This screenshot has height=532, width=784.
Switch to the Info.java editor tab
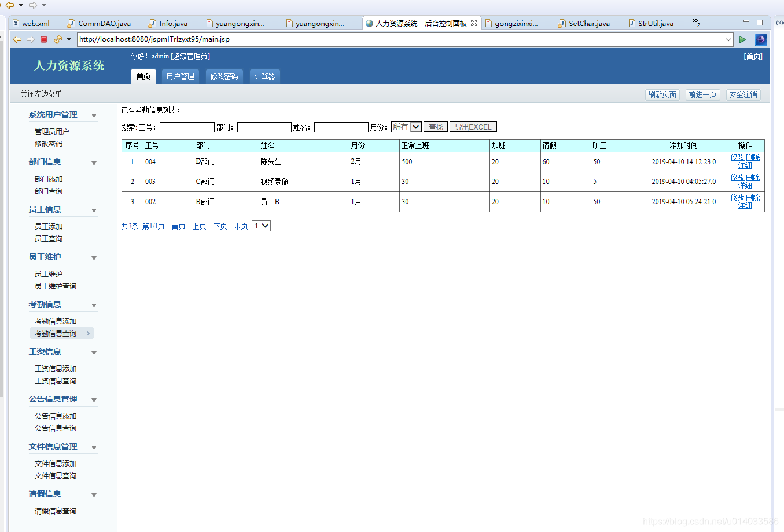168,23
